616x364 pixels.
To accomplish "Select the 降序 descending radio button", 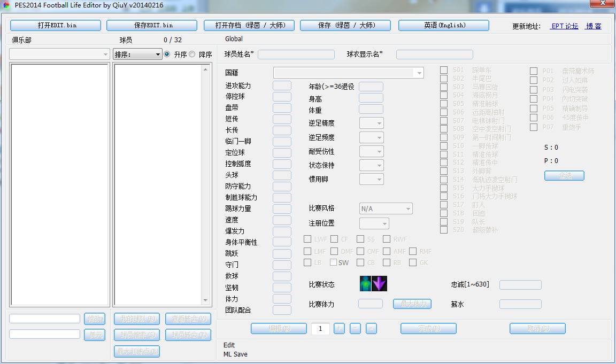I will pyautogui.click(x=192, y=54).
